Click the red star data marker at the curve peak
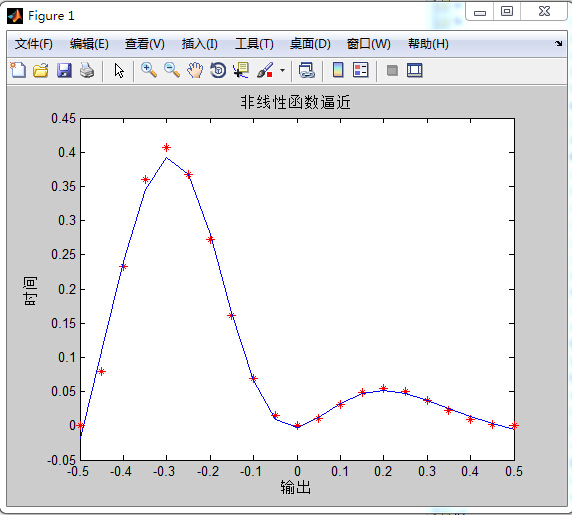The height and width of the screenshot is (515, 572). tap(167, 147)
